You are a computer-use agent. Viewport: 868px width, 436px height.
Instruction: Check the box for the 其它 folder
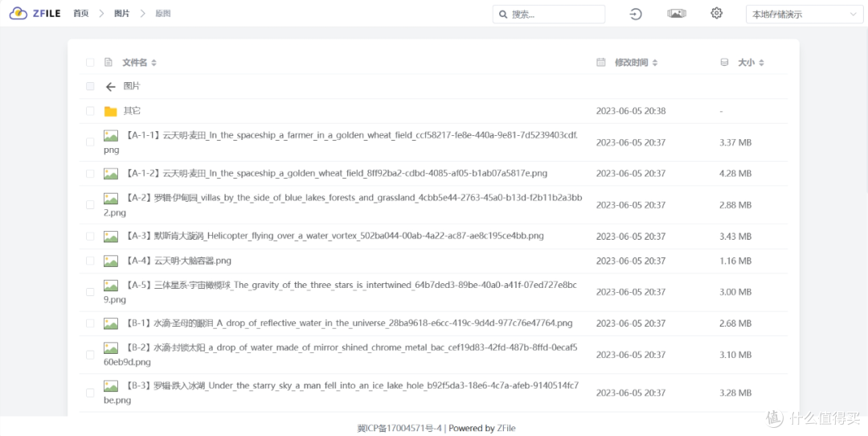coord(90,111)
